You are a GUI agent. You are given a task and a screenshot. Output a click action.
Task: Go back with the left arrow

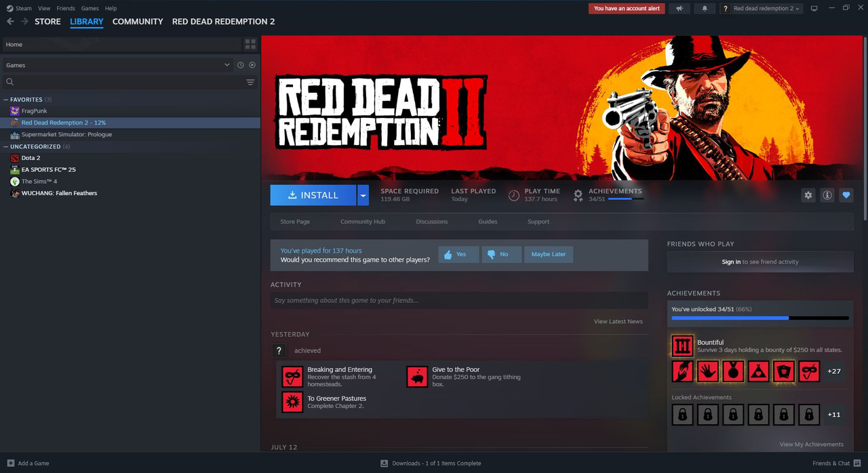(x=10, y=22)
